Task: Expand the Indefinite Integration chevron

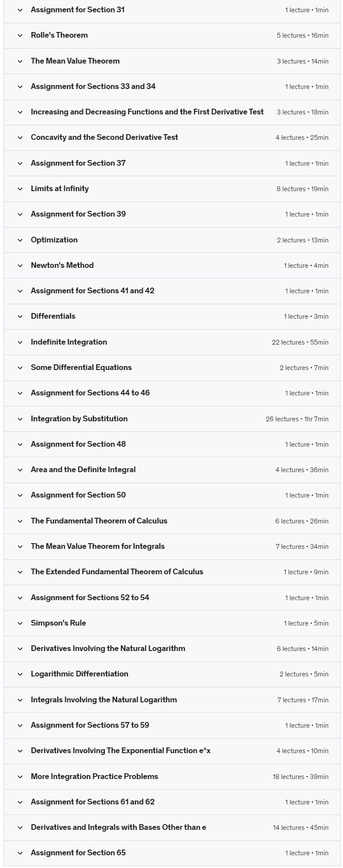Action: point(20,342)
